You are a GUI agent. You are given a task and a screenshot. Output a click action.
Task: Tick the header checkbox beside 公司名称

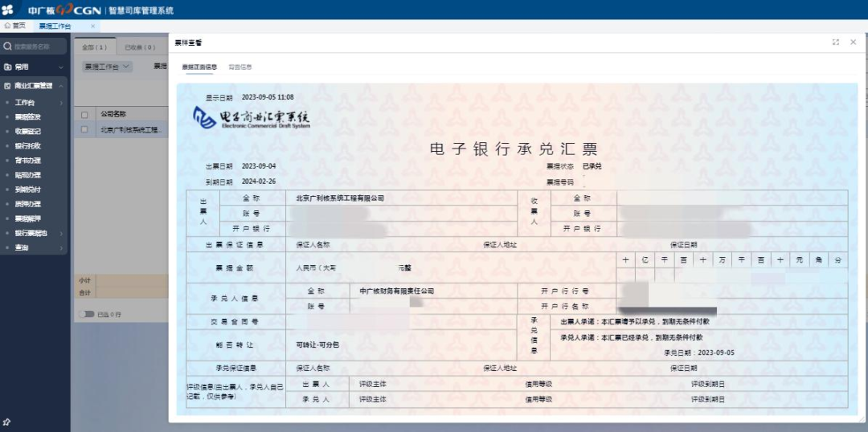click(84, 115)
